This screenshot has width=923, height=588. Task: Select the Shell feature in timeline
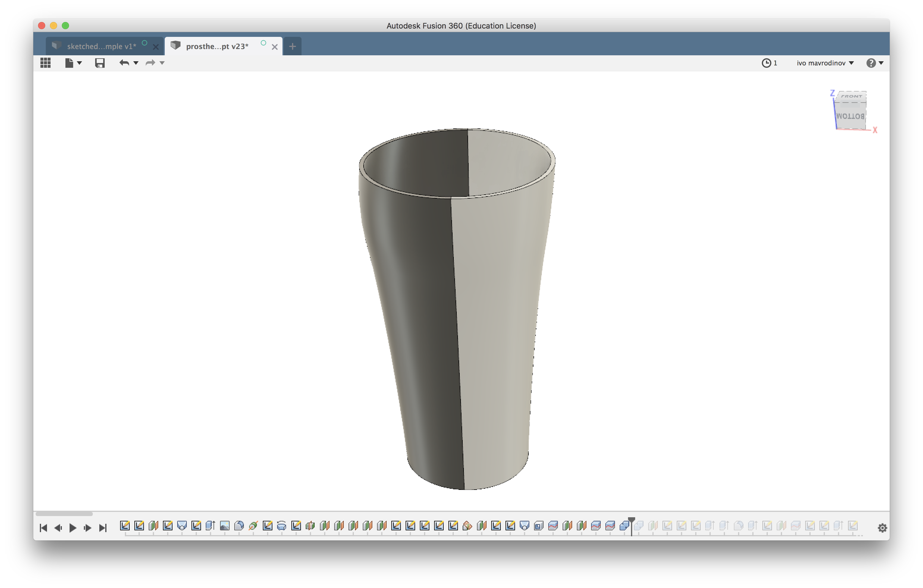(x=539, y=526)
